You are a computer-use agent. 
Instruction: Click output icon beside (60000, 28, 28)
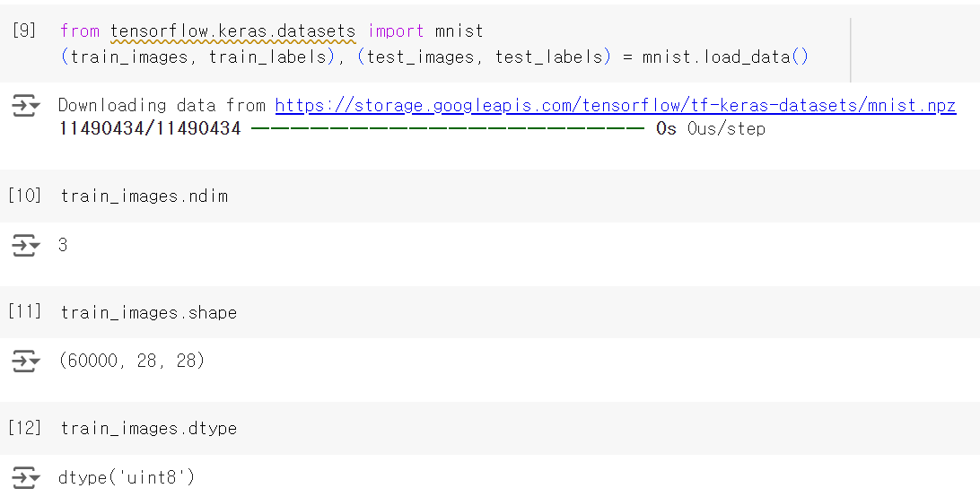pos(26,361)
